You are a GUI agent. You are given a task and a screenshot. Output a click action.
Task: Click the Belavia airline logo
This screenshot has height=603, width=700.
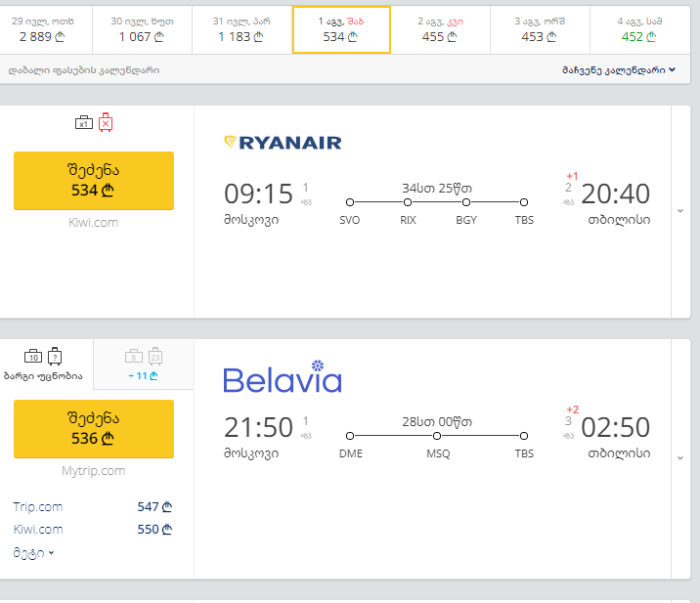click(x=283, y=377)
